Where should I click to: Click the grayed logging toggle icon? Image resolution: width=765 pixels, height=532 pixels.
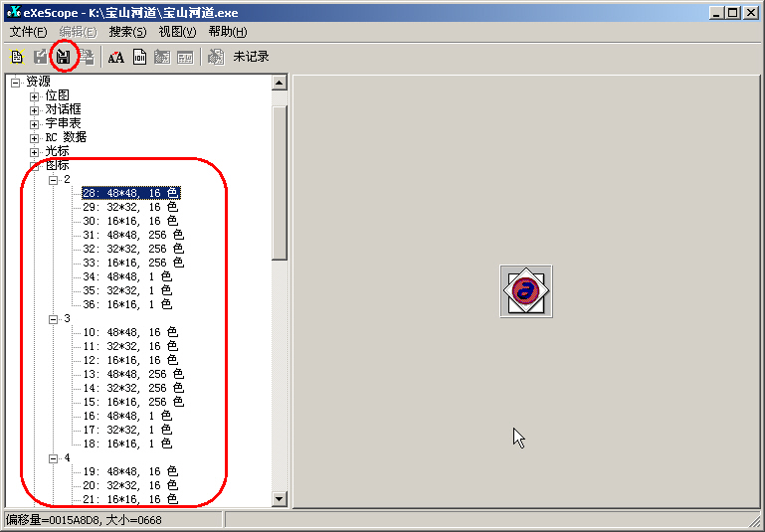[216, 57]
